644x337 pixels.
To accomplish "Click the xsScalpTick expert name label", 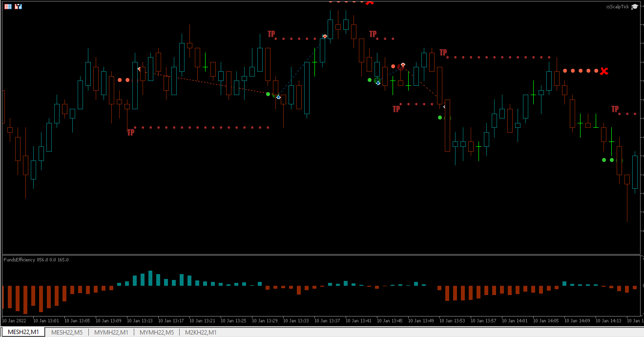I will pos(617,7).
